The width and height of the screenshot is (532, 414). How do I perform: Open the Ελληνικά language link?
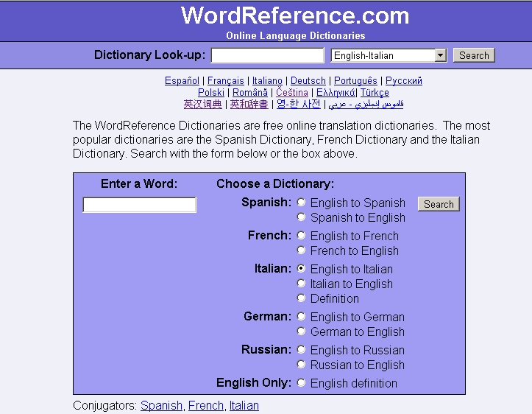tap(336, 92)
